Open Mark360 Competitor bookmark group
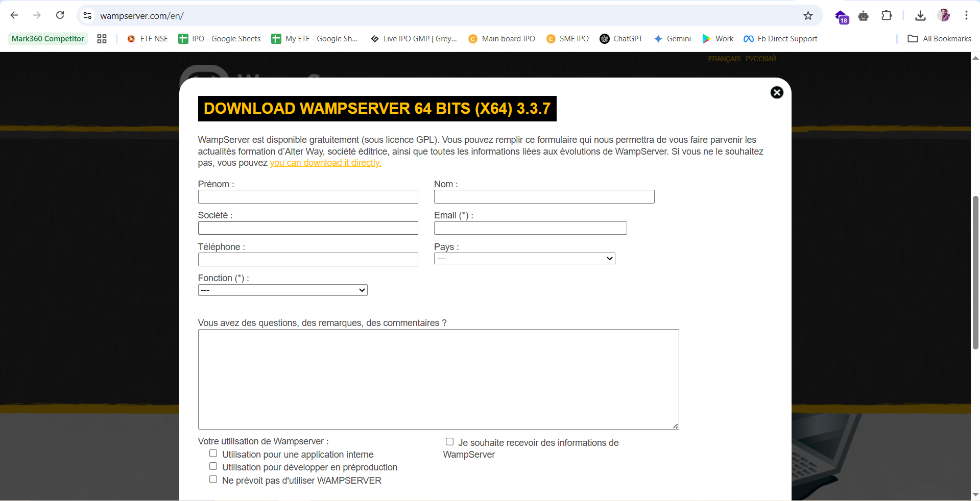The image size is (980, 501). [x=47, y=39]
